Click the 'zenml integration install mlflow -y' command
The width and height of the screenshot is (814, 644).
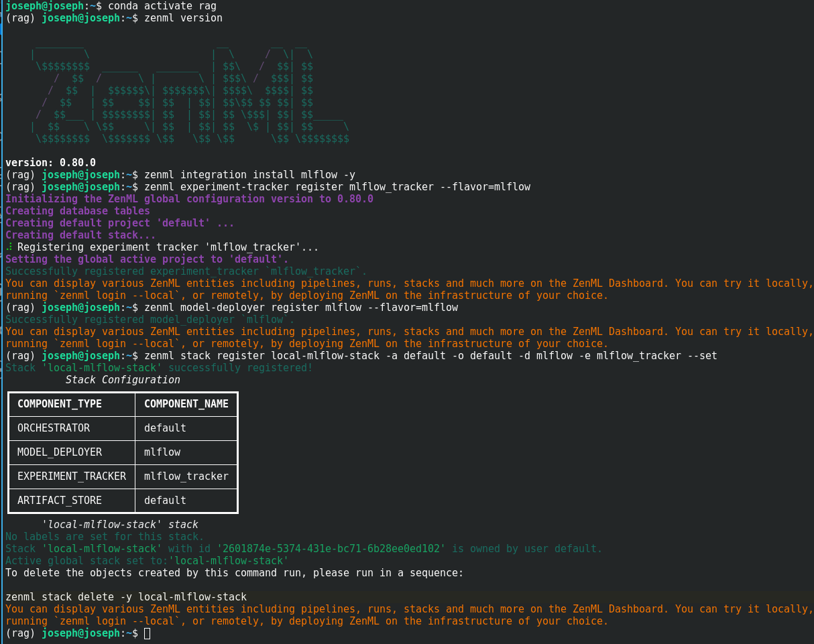(249, 175)
